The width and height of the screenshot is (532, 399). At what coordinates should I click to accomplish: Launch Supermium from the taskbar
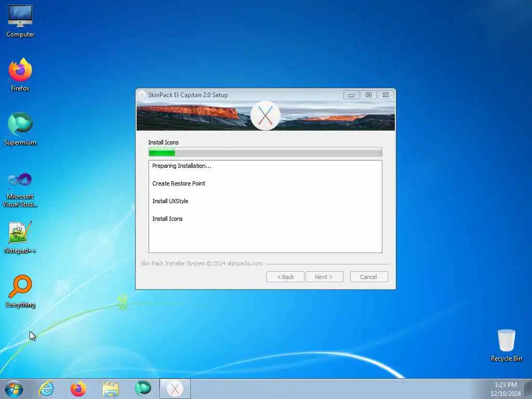[143, 389]
